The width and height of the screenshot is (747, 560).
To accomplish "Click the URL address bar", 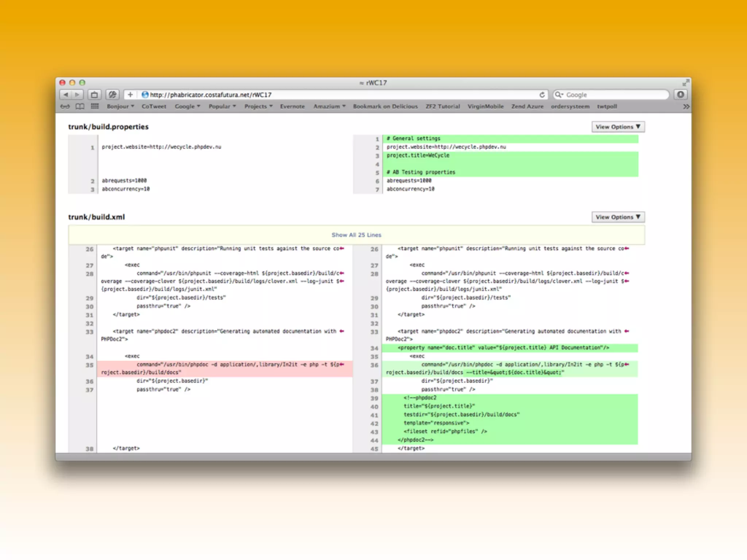I will coord(328,95).
